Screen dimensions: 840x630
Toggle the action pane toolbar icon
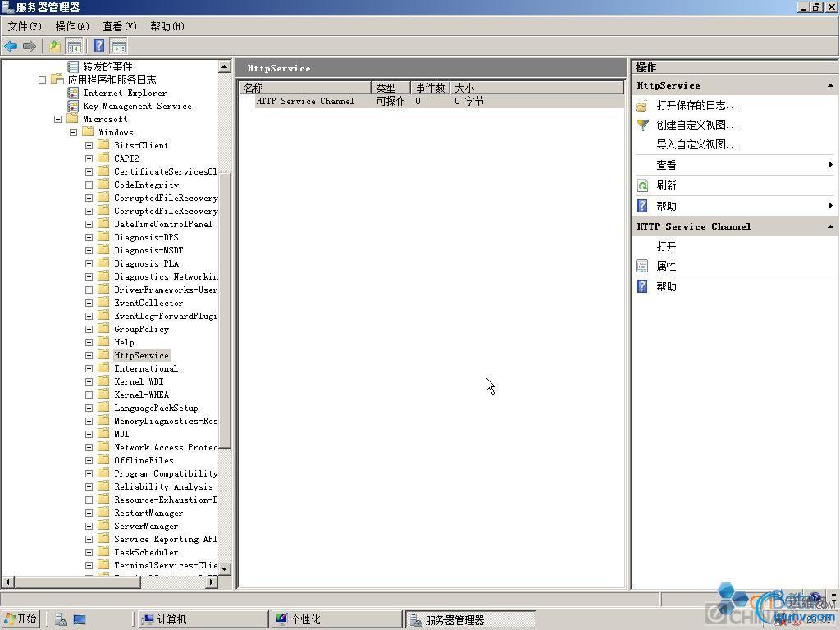pos(119,46)
